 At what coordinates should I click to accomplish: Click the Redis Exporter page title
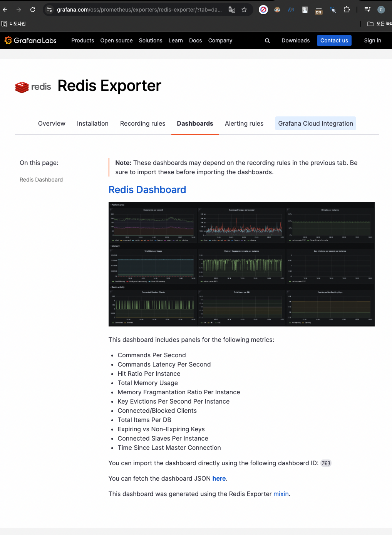tap(109, 86)
